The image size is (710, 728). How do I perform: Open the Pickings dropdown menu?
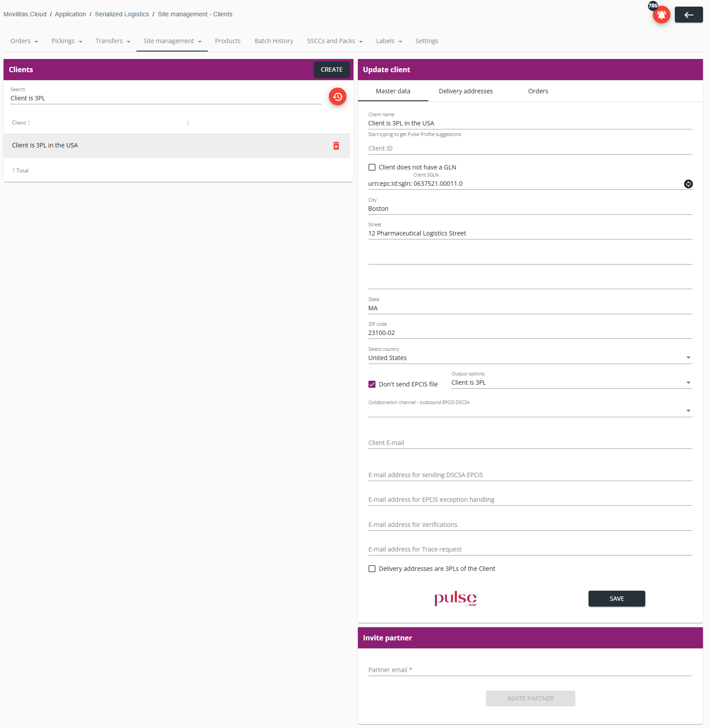(x=67, y=41)
